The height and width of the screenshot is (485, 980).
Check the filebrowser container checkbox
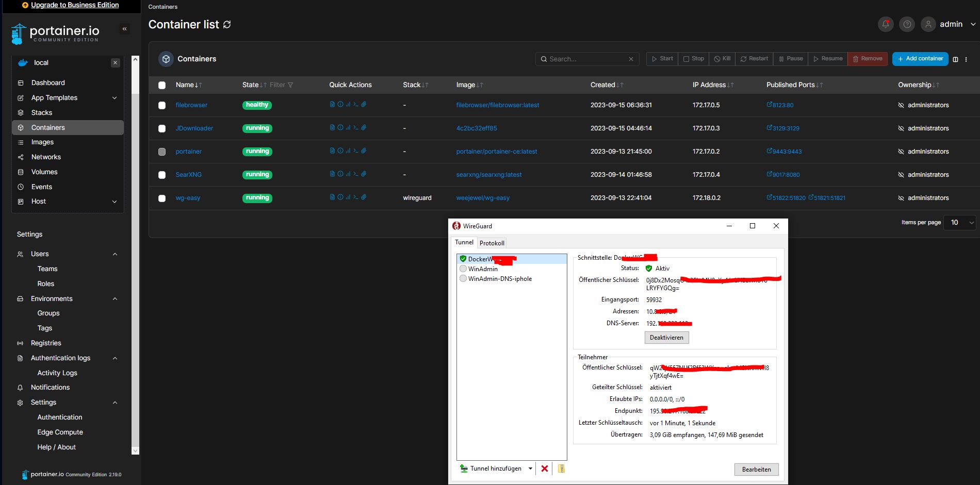pyautogui.click(x=162, y=105)
